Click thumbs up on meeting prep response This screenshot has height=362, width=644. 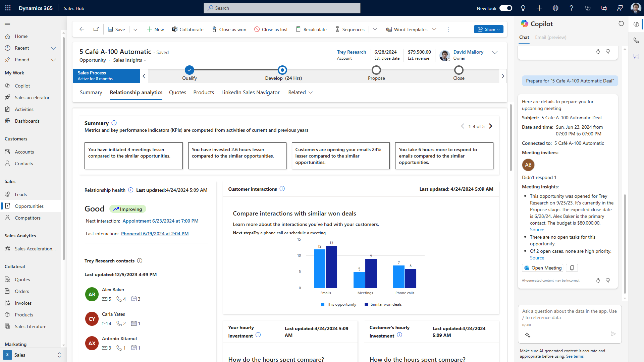[598, 280]
